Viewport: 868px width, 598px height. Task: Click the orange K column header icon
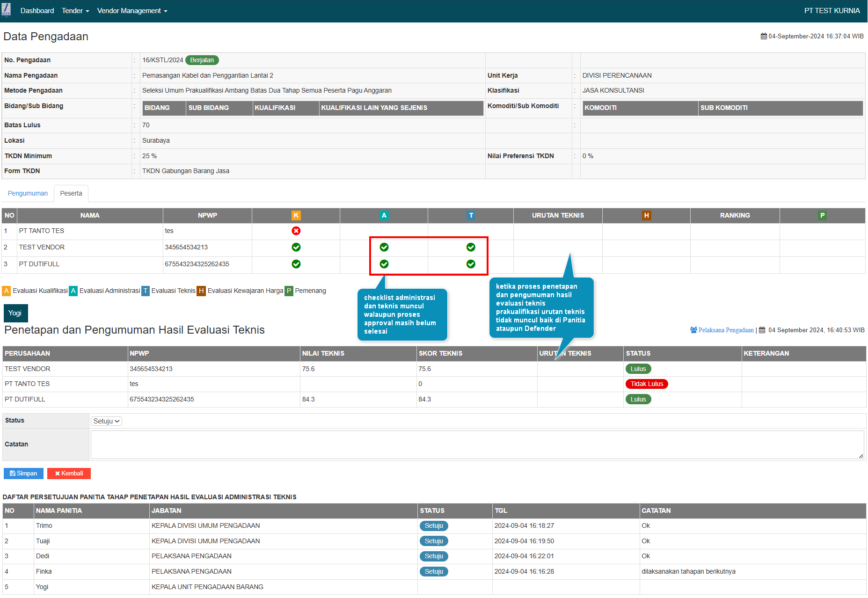point(296,215)
